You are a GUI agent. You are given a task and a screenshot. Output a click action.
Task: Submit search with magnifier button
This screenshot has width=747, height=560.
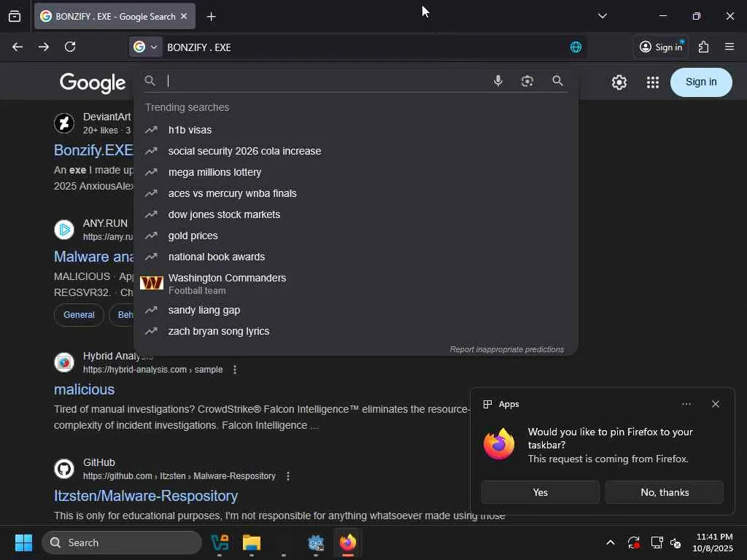point(557,81)
